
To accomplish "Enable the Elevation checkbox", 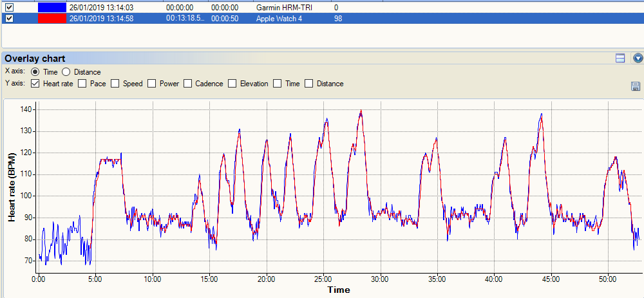I will [x=232, y=84].
